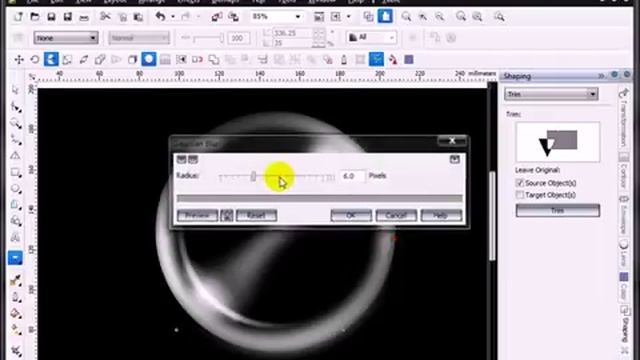The image size is (640, 360).
Task: Click the highlighted blue tool in the left toolbox
Action: click(x=15, y=258)
